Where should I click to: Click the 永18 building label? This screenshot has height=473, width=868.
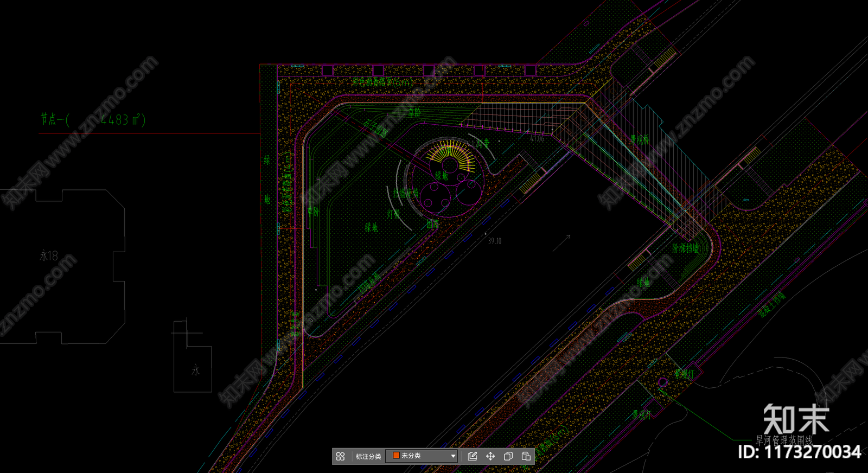pyautogui.click(x=49, y=255)
